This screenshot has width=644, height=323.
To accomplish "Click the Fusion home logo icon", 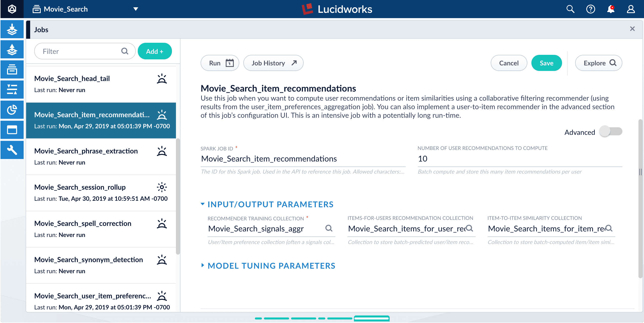I will tap(12, 9).
